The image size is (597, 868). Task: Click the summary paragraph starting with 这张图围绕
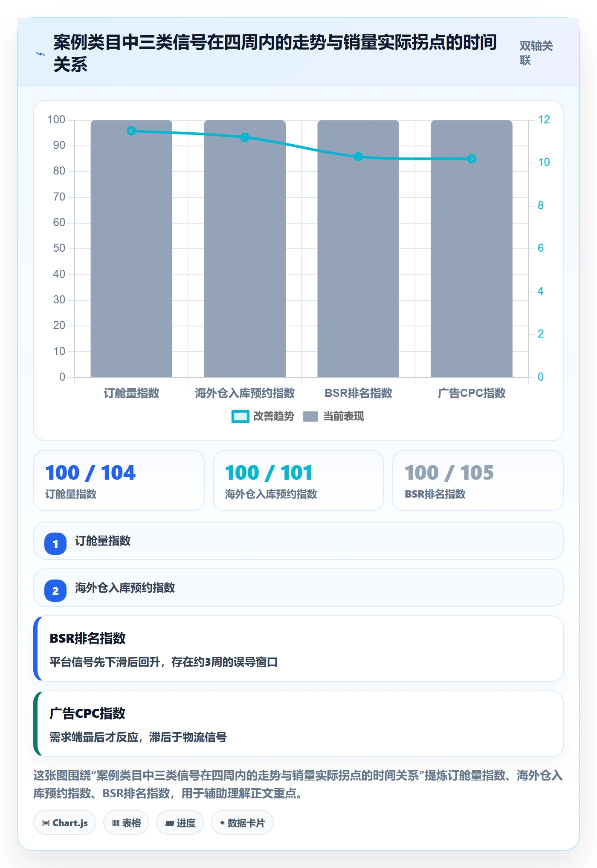pyautogui.click(x=298, y=784)
